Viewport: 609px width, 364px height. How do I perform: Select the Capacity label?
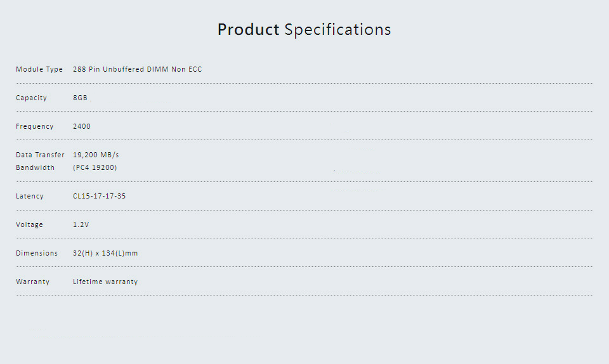pos(31,98)
